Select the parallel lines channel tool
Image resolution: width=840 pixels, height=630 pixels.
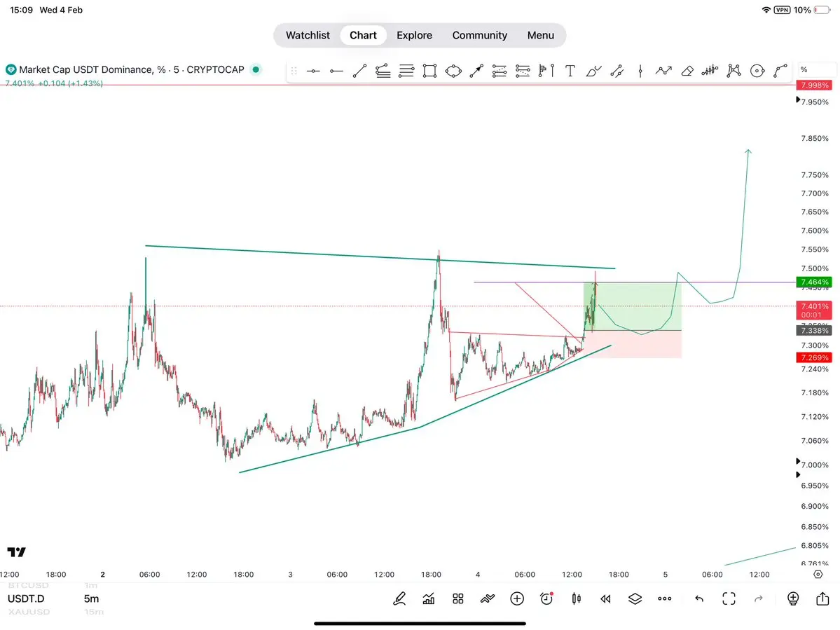406,71
